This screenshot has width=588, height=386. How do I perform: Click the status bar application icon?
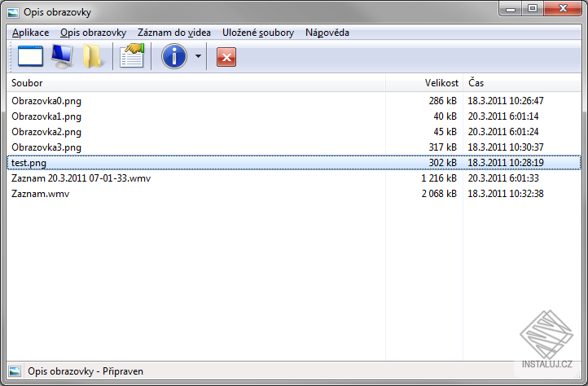pyautogui.click(x=15, y=371)
